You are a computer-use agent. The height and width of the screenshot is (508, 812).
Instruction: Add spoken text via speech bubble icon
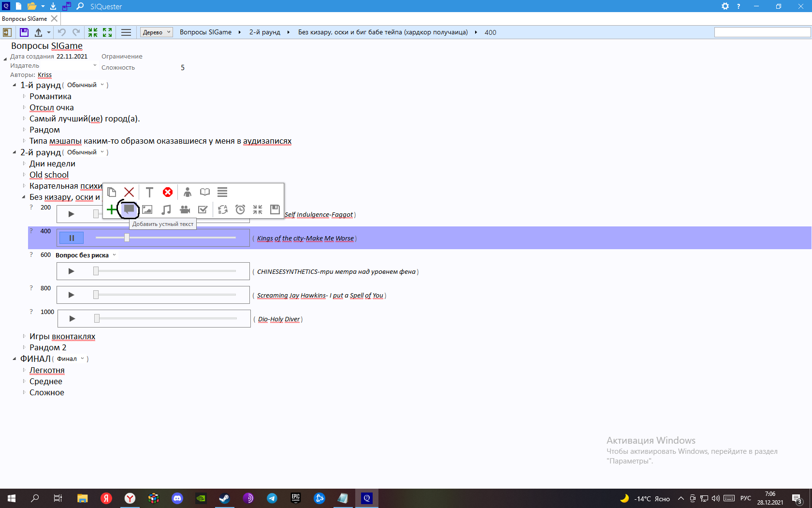129,209
